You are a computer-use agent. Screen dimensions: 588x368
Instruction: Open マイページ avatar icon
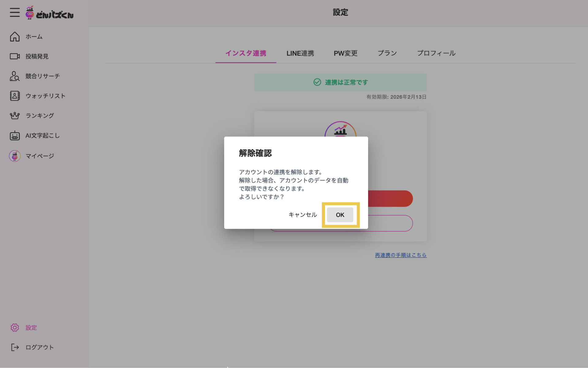(x=15, y=156)
